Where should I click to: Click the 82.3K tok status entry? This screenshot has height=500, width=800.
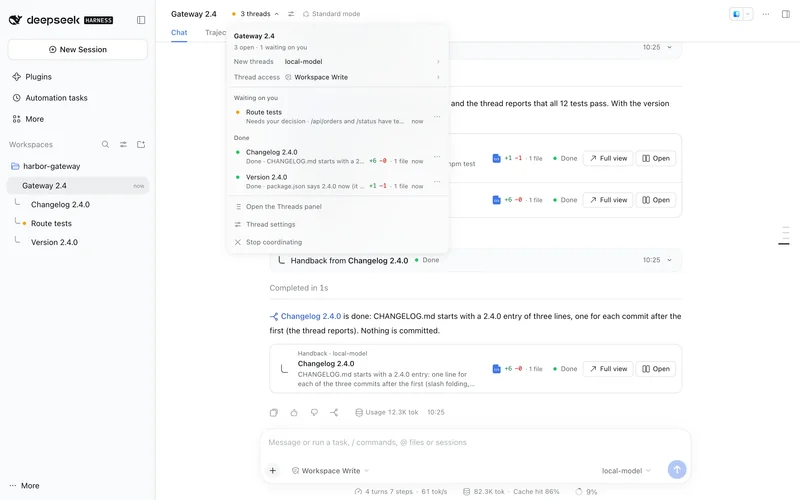tap(484, 492)
